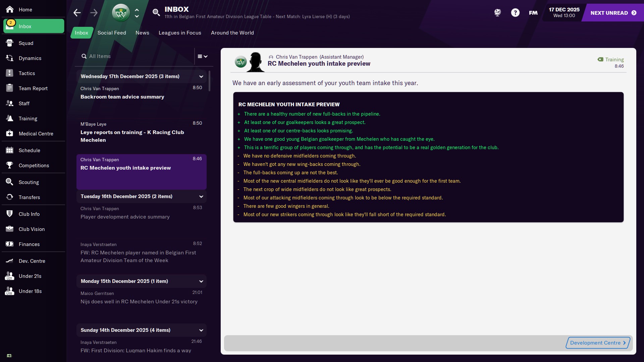The height and width of the screenshot is (362, 644).
Task: Open Scouting magnifier icon in sidebar
Action: 9,182
